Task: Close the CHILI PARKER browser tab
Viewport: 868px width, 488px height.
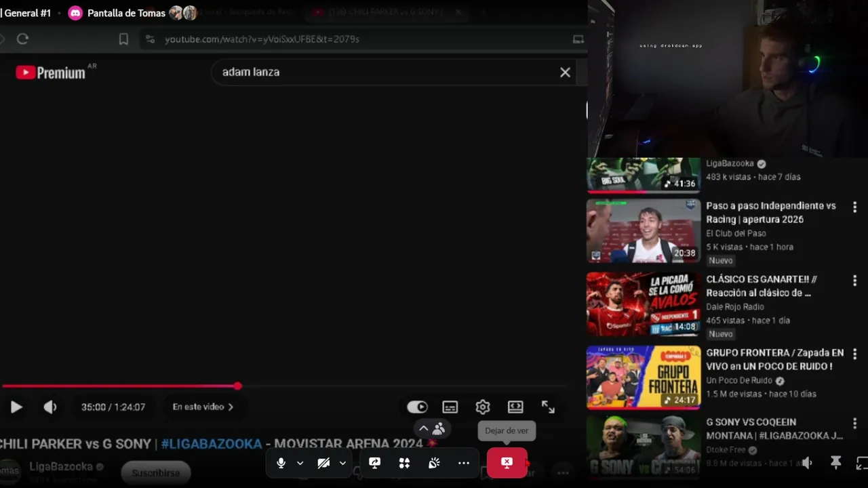Action: pyautogui.click(x=458, y=12)
